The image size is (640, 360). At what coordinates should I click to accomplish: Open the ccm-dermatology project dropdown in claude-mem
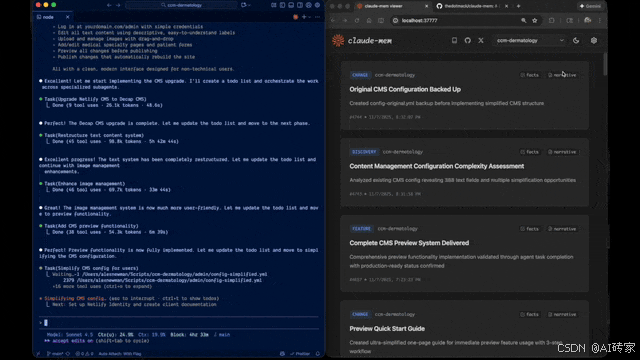[x=530, y=40]
